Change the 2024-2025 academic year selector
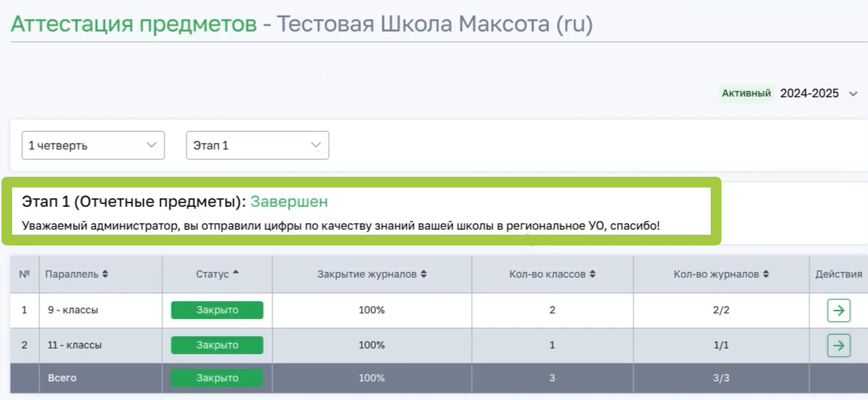 point(818,93)
